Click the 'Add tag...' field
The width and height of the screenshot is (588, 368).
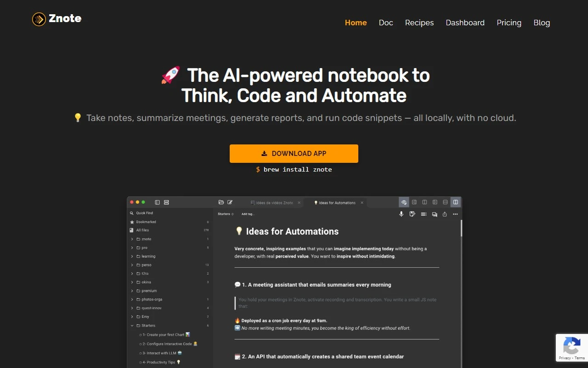pos(248,214)
